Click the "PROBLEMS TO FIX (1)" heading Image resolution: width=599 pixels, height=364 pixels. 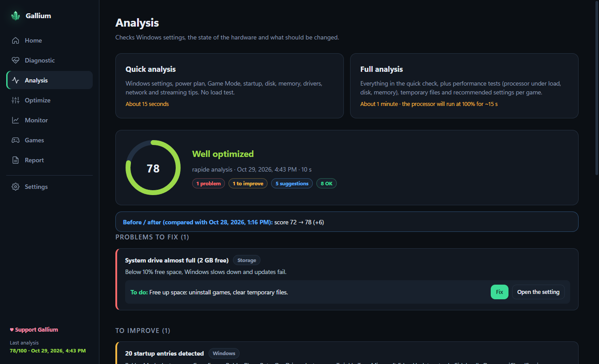(152, 237)
